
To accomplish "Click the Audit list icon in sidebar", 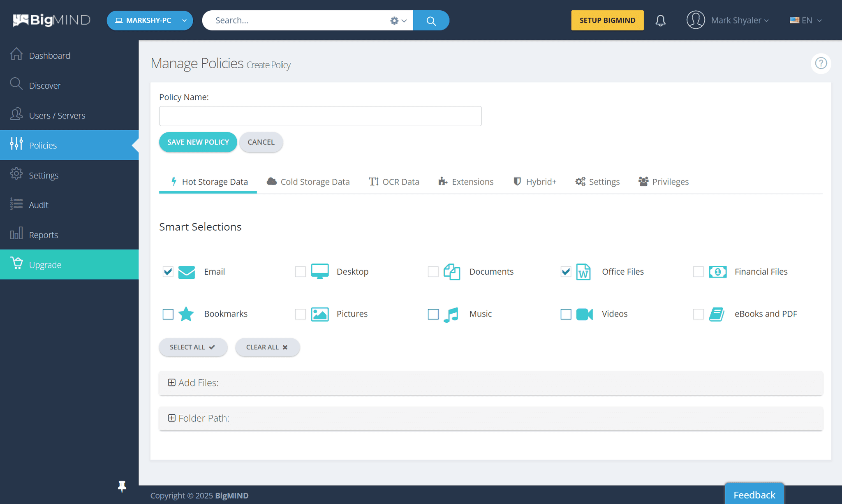I will pyautogui.click(x=16, y=204).
